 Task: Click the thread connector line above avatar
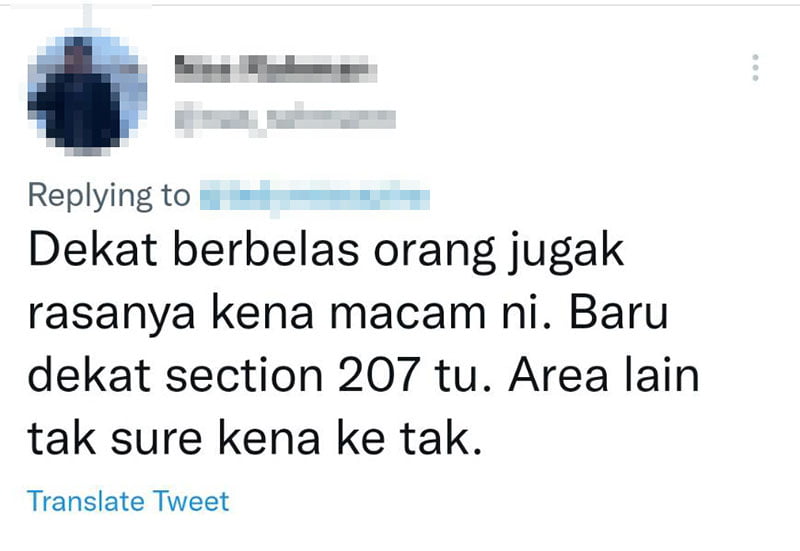pyautogui.click(x=87, y=16)
